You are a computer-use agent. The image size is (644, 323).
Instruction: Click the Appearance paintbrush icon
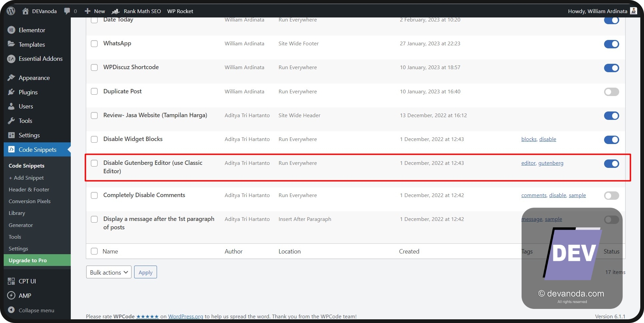click(11, 78)
